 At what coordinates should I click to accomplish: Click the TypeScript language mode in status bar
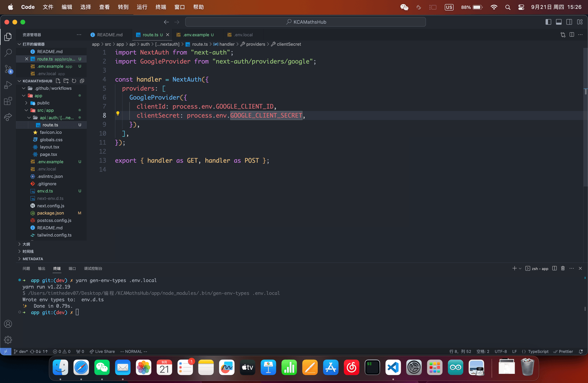click(x=538, y=351)
